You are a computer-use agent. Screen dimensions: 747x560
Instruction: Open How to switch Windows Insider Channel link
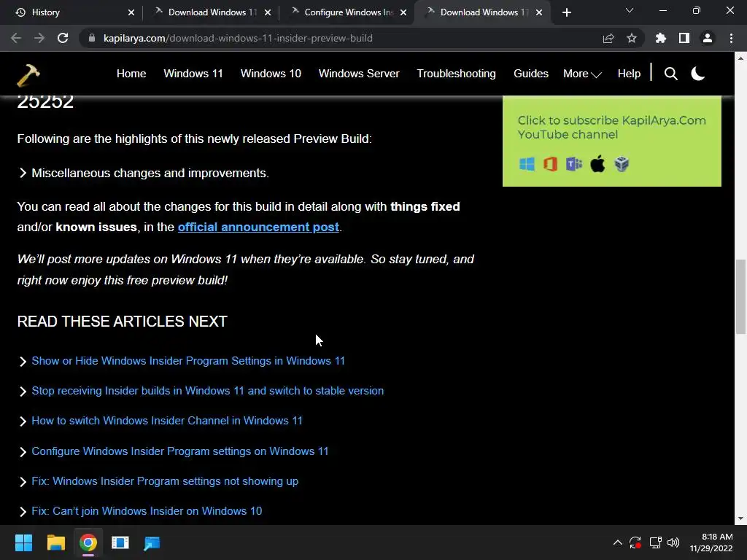tap(167, 421)
